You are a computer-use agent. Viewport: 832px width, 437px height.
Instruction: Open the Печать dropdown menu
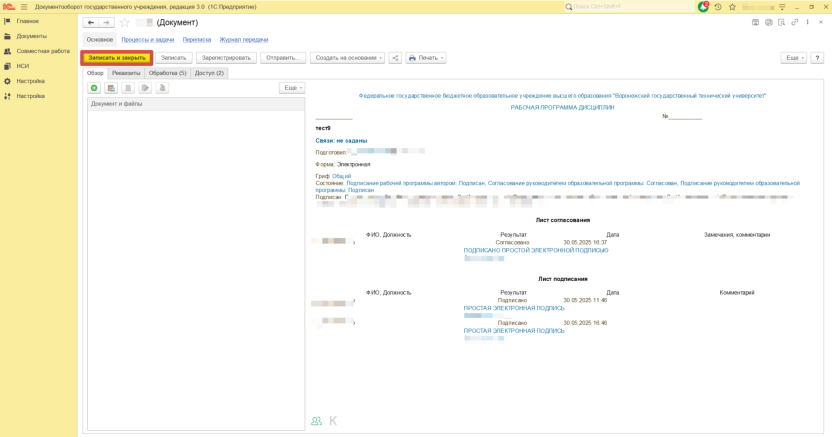tap(426, 58)
